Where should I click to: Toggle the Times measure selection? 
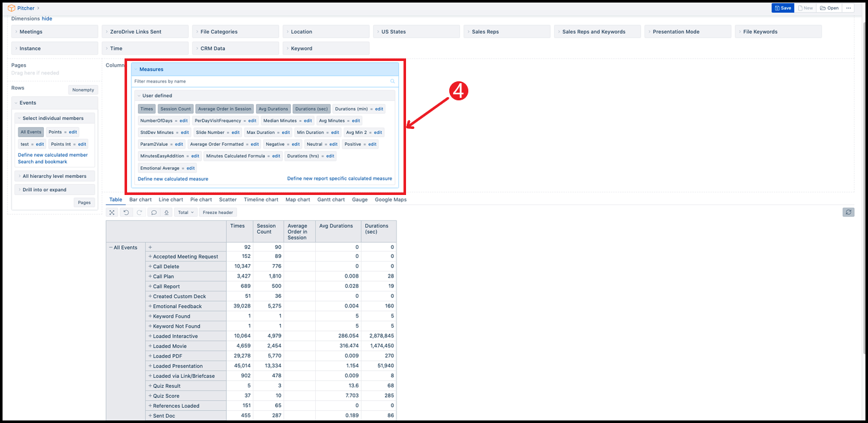[147, 109]
